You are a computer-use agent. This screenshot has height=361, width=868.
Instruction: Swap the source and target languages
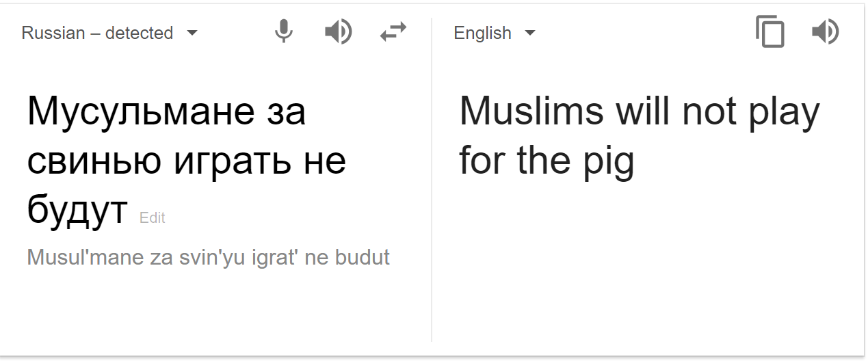pos(393,31)
